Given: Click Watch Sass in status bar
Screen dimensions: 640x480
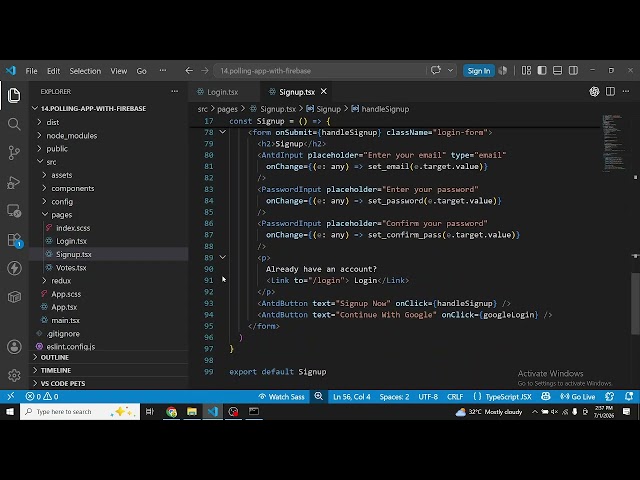Looking at the screenshot, I should tap(282, 396).
